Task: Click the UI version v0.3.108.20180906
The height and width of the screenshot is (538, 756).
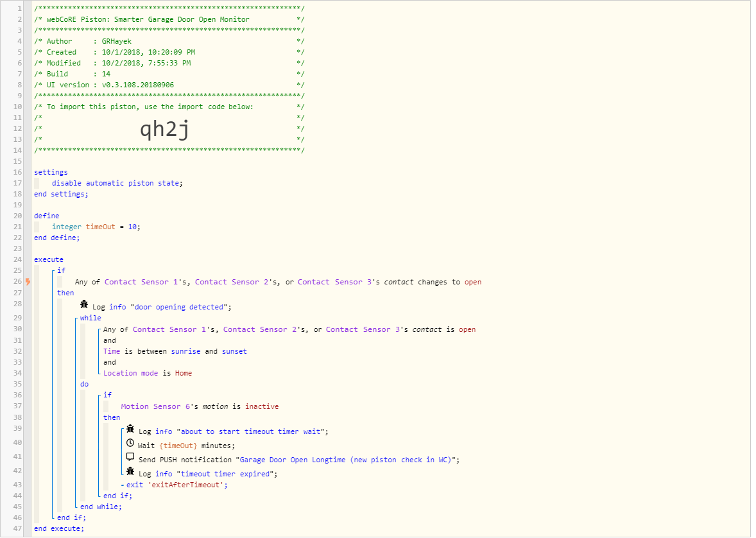Action: [138, 85]
